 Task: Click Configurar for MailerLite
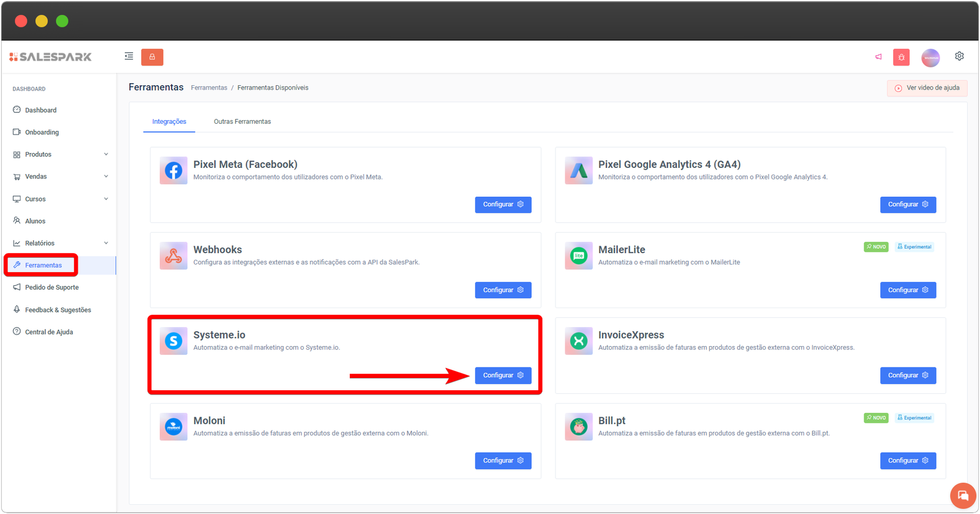(908, 290)
